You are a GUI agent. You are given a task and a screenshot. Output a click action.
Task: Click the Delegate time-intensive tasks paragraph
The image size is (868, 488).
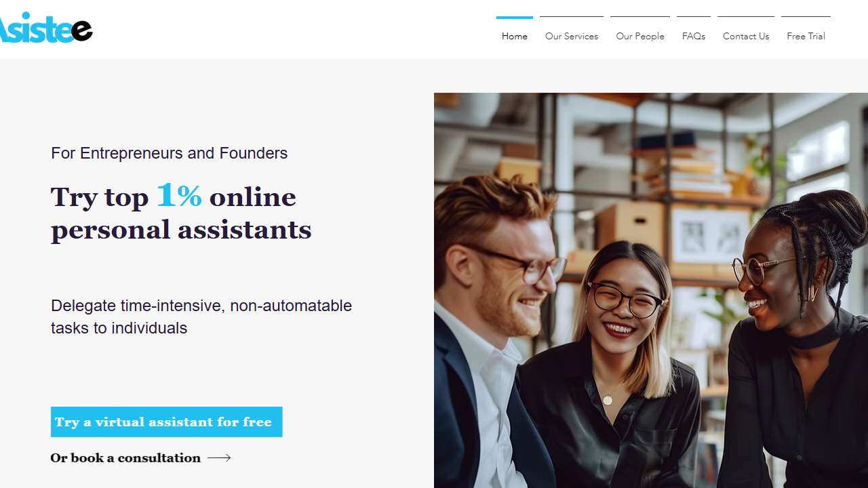coord(201,317)
